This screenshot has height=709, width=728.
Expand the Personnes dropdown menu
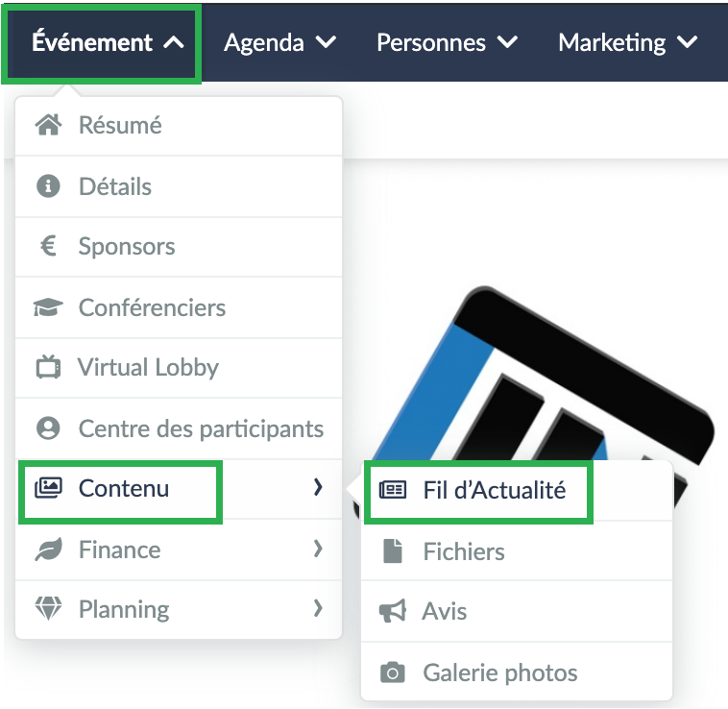(x=447, y=42)
